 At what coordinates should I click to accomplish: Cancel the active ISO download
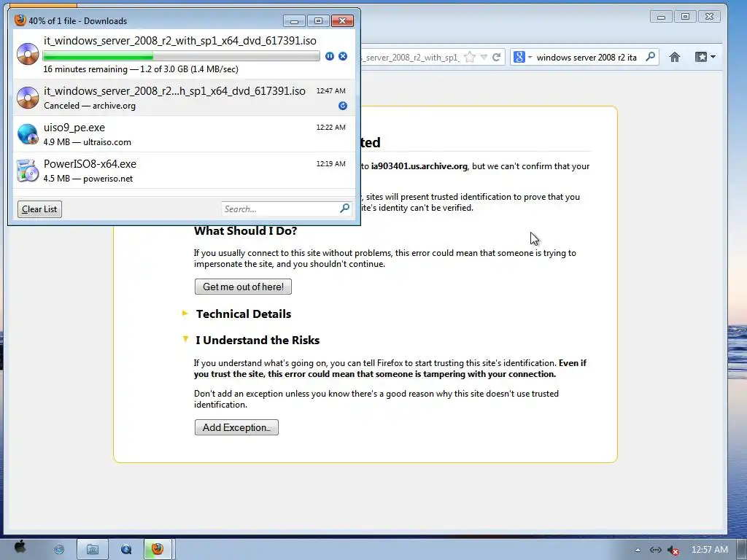343,56
